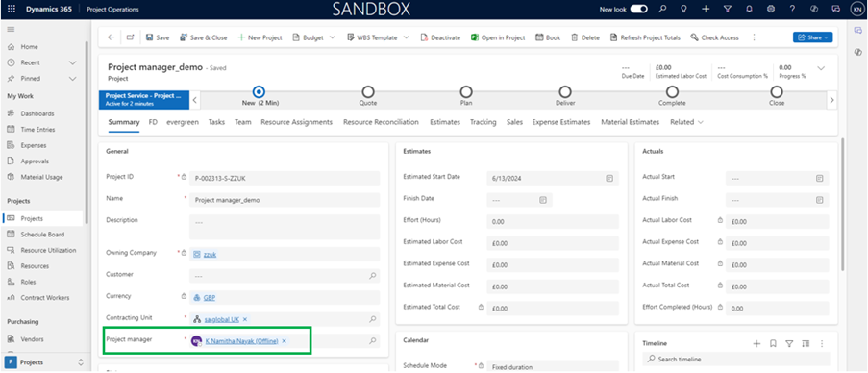Click the Book command
The width and height of the screenshot is (868, 373).
pyautogui.click(x=548, y=37)
